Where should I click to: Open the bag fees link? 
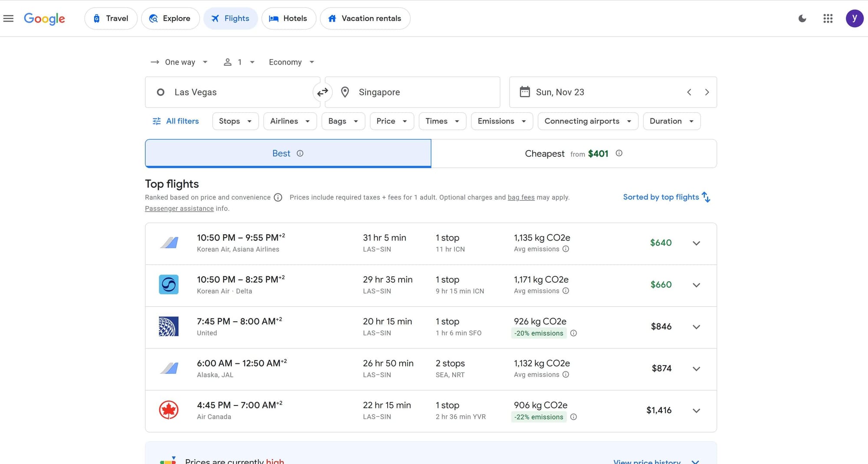point(521,197)
